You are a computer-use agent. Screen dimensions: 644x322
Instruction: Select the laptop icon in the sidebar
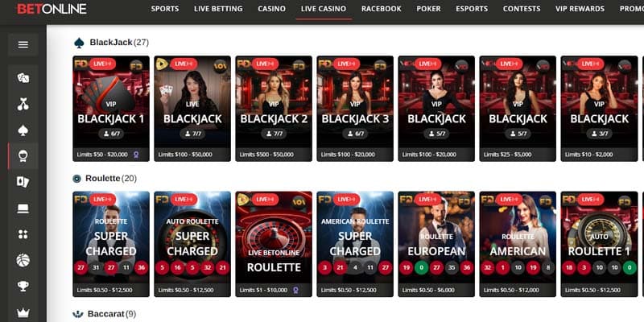point(23,208)
